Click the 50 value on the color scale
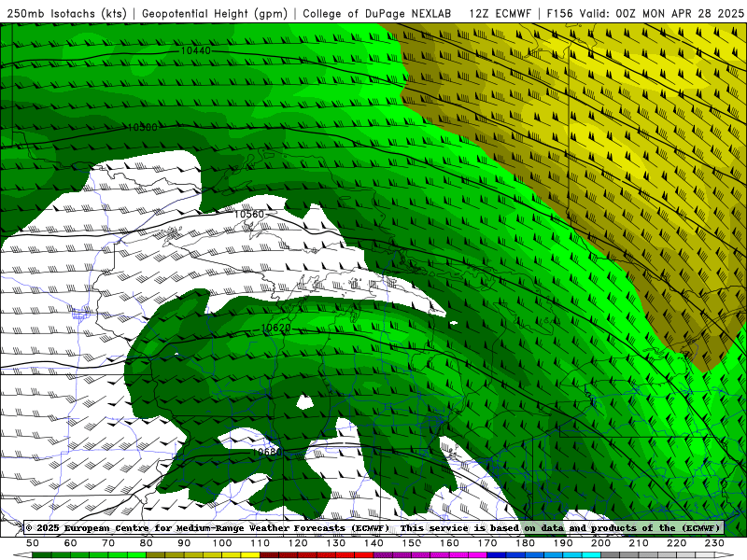This screenshot has height=560, width=747. pyautogui.click(x=33, y=543)
